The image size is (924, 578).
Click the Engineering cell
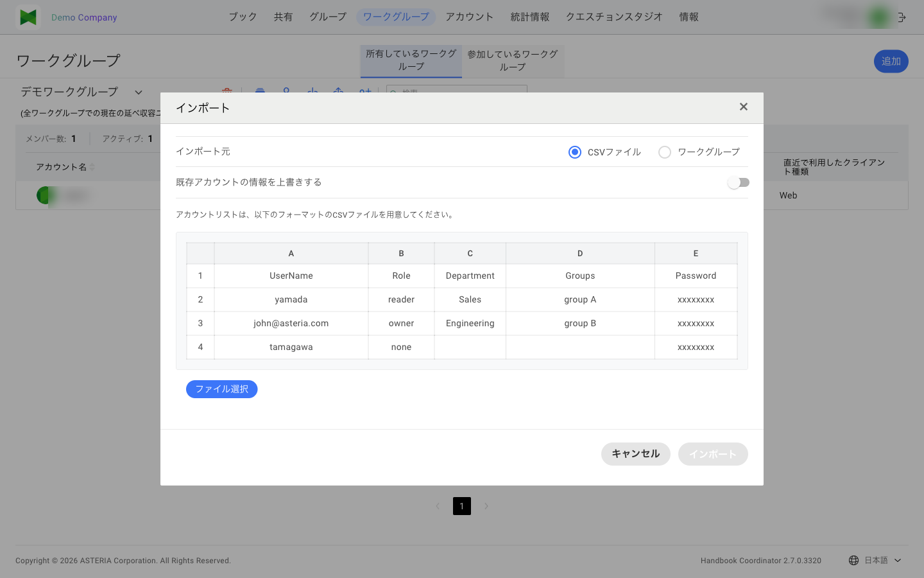[x=470, y=324]
